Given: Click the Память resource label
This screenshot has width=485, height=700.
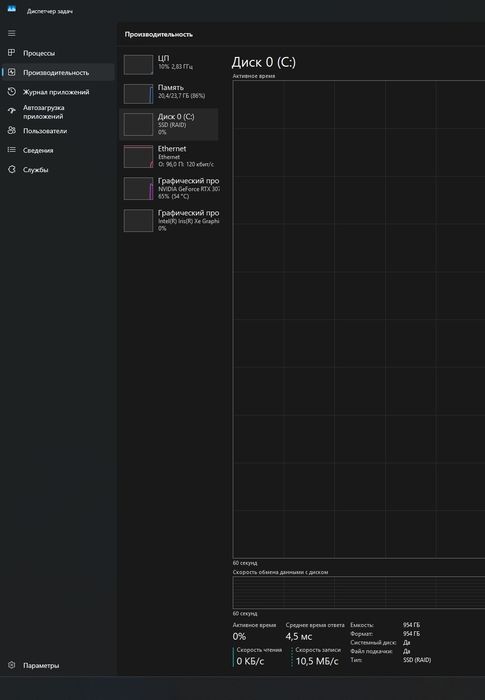Looking at the screenshot, I should pos(171,88).
